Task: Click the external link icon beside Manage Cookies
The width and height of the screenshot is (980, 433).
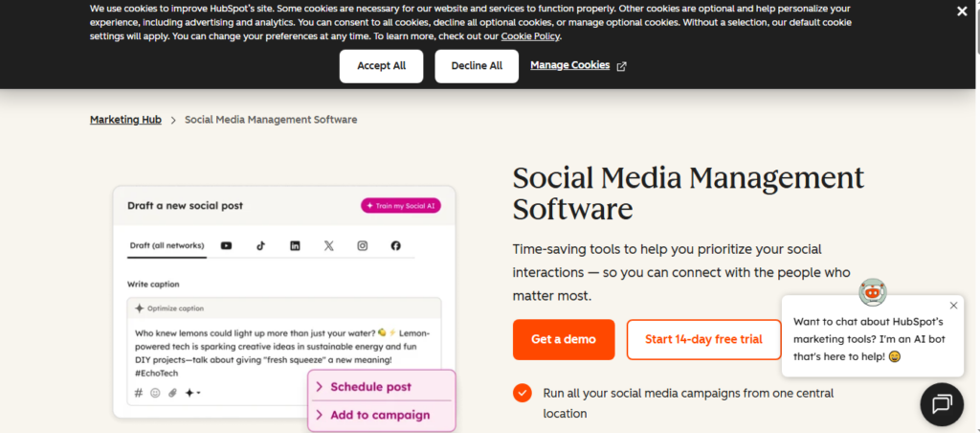Action: point(621,66)
